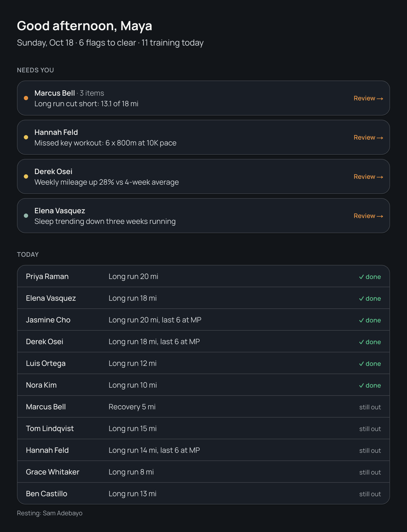Screen dimensions: 407x532
Task: Open Jasmine Cho's Today row
Action: coord(203,320)
